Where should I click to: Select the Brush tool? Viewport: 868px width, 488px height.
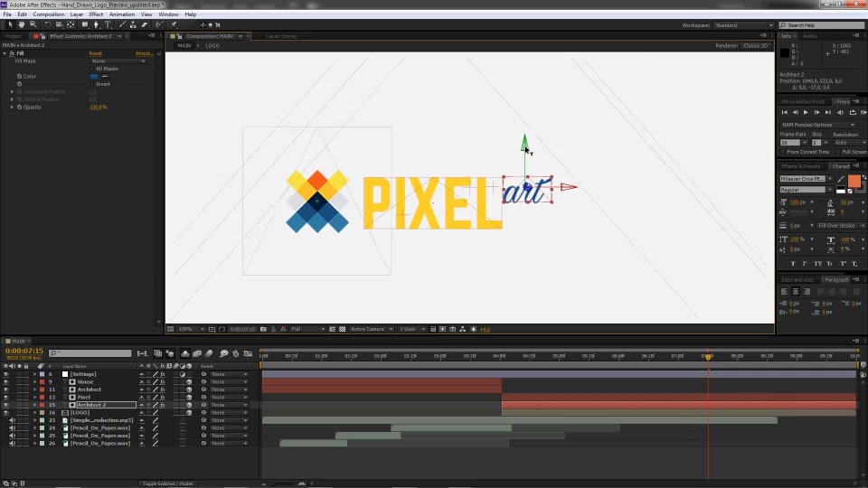[122, 25]
